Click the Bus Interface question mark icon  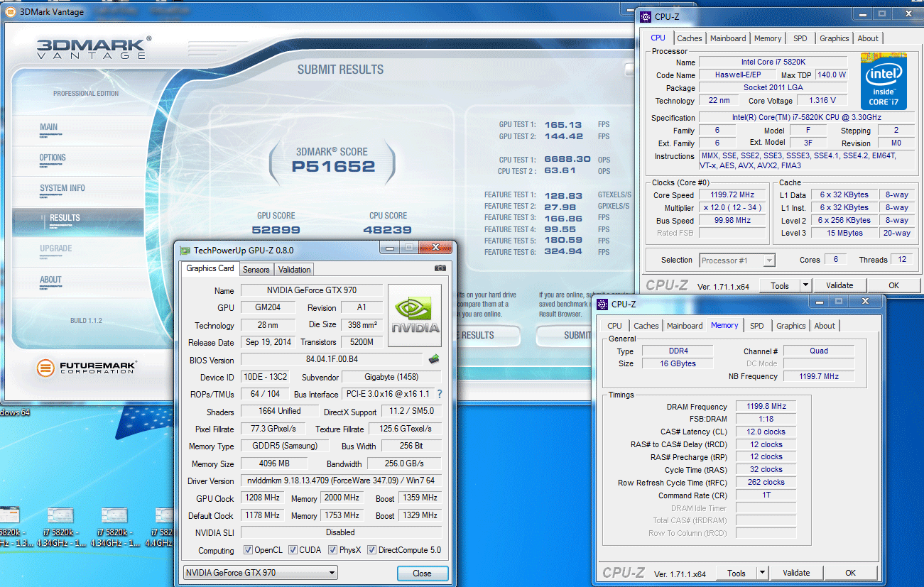[x=440, y=394]
